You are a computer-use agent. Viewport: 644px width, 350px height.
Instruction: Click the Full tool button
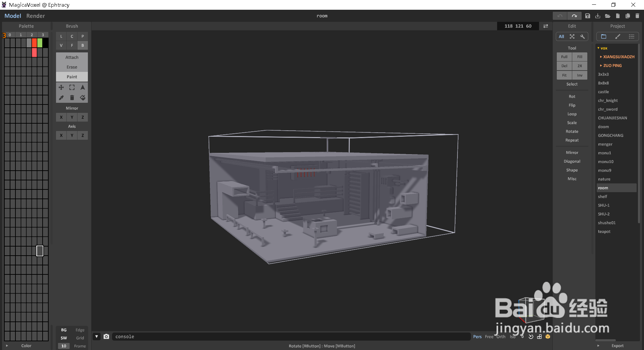click(x=564, y=57)
